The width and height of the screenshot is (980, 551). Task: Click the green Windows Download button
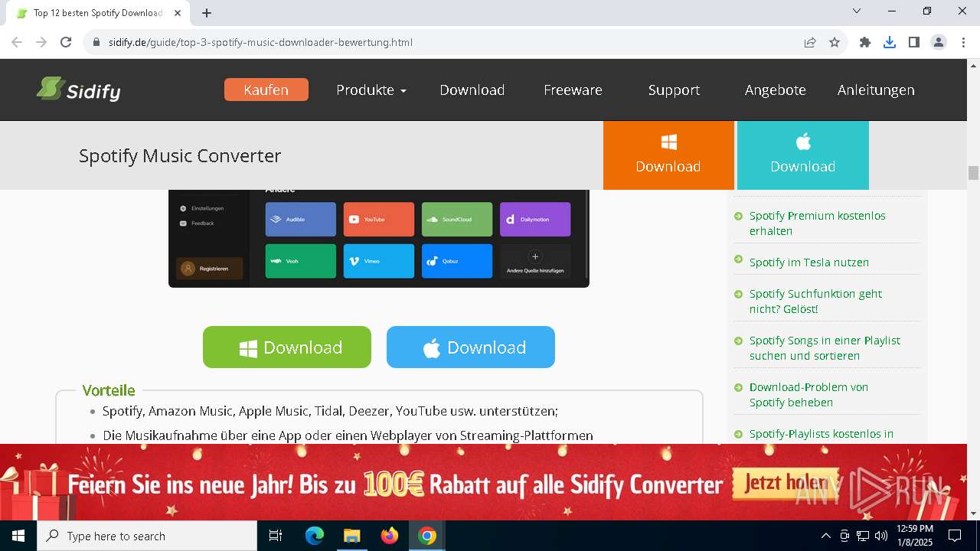(287, 347)
